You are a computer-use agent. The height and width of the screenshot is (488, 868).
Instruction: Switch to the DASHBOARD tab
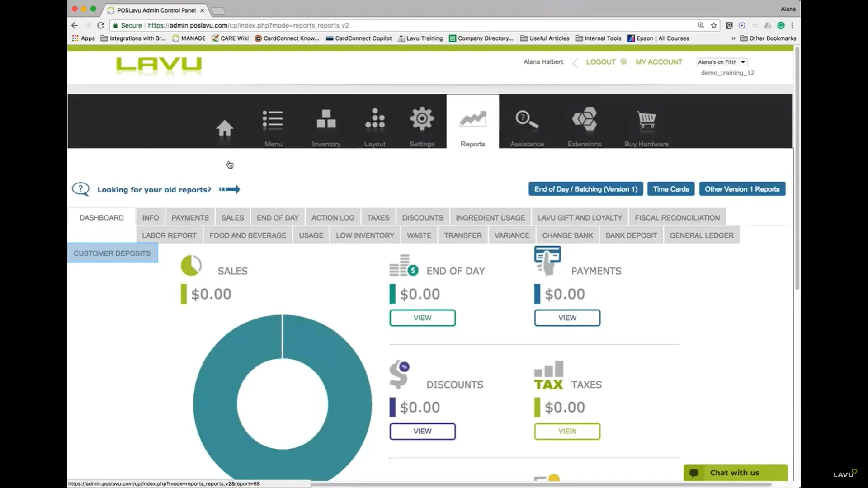(102, 217)
